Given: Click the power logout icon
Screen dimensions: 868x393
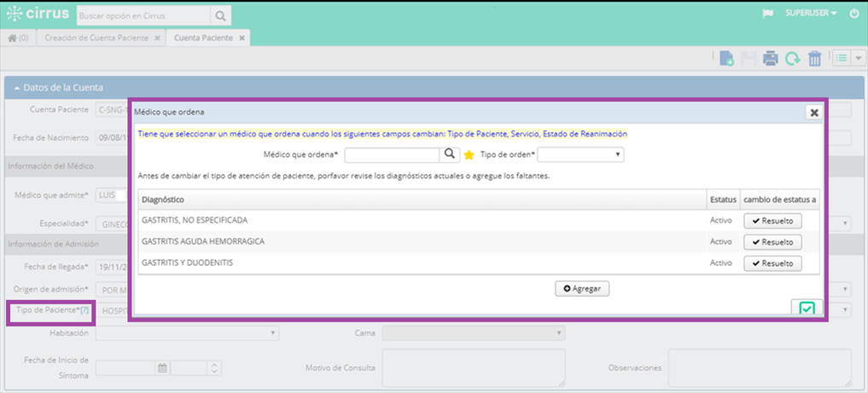Looking at the screenshot, I should (x=853, y=14).
